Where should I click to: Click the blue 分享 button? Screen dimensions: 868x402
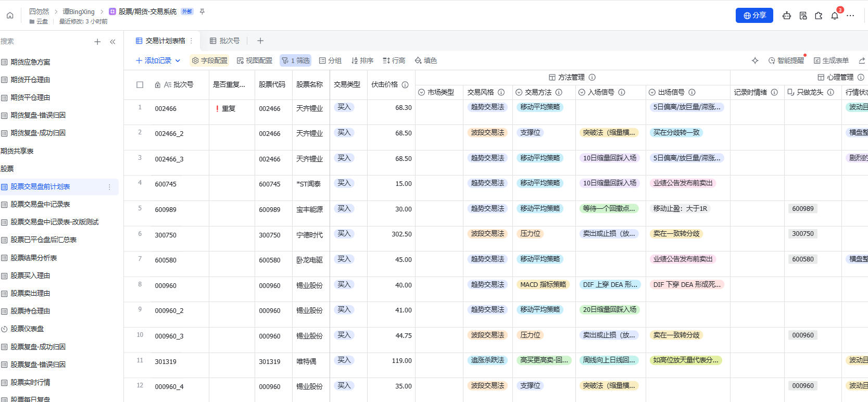pyautogui.click(x=754, y=16)
